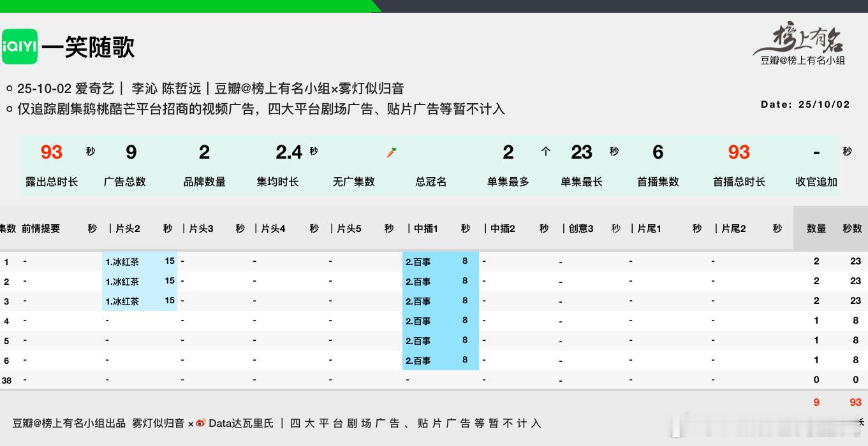The width and height of the screenshot is (868, 446).
Task: Click the red total 93 under 秒数
Action: coord(856,402)
